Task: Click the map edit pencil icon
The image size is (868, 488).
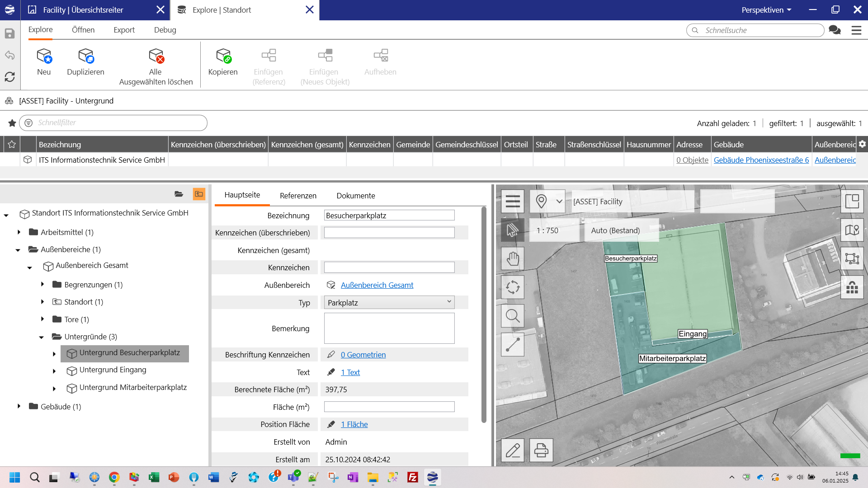Action: (x=512, y=450)
